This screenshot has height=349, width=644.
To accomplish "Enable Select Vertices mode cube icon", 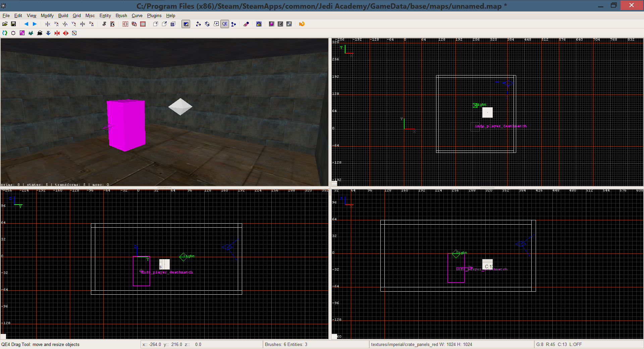I will pyautogui.click(x=156, y=24).
